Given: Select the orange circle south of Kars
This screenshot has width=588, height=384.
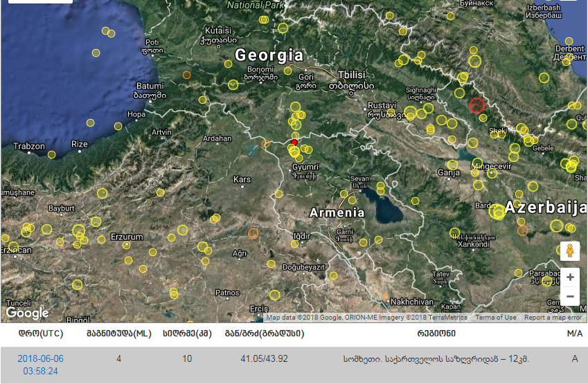Looking at the screenshot, I should [253, 233].
